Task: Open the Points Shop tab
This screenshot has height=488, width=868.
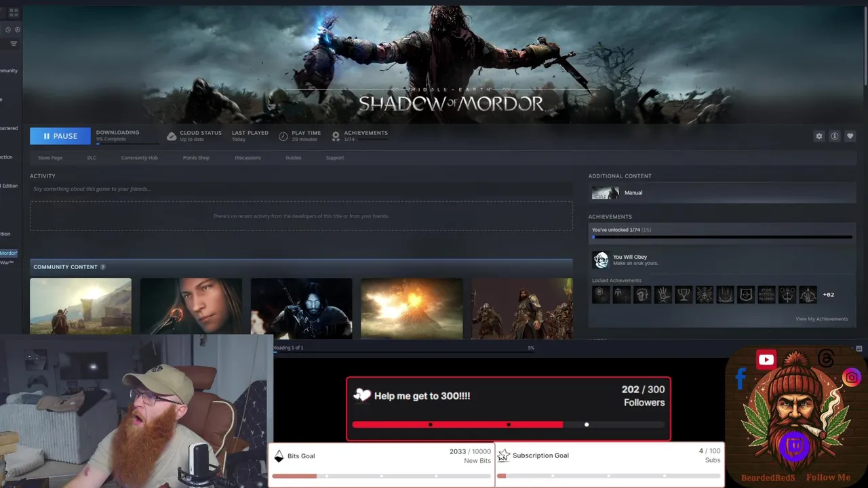Action: pos(196,158)
